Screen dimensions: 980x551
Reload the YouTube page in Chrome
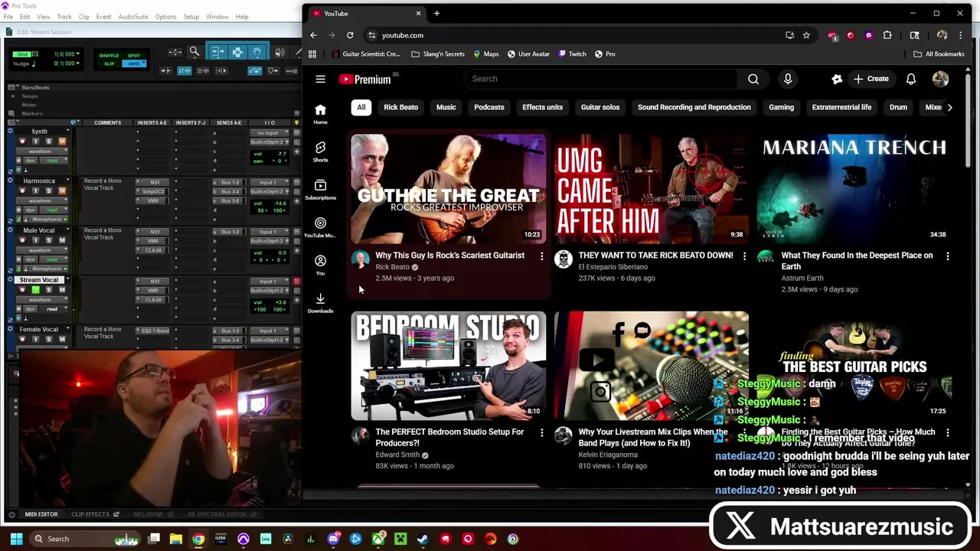[x=350, y=35]
